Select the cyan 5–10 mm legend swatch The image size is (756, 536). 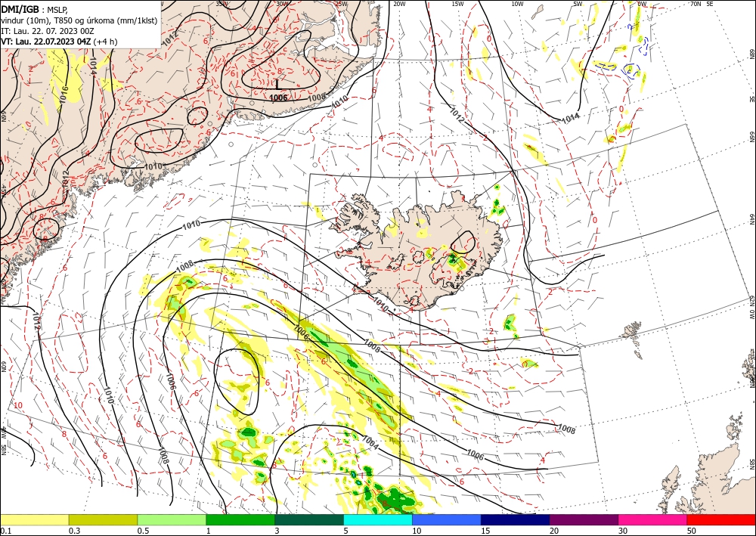tap(378, 519)
